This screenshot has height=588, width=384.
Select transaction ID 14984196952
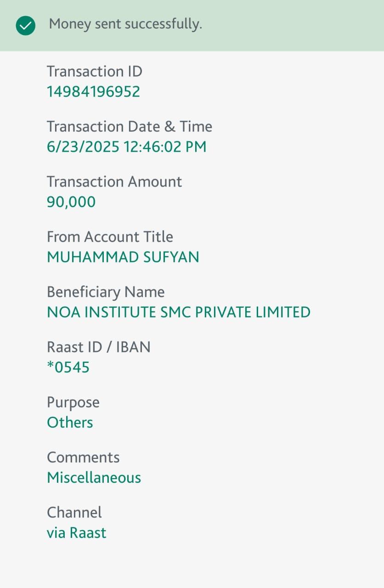click(93, 92)
